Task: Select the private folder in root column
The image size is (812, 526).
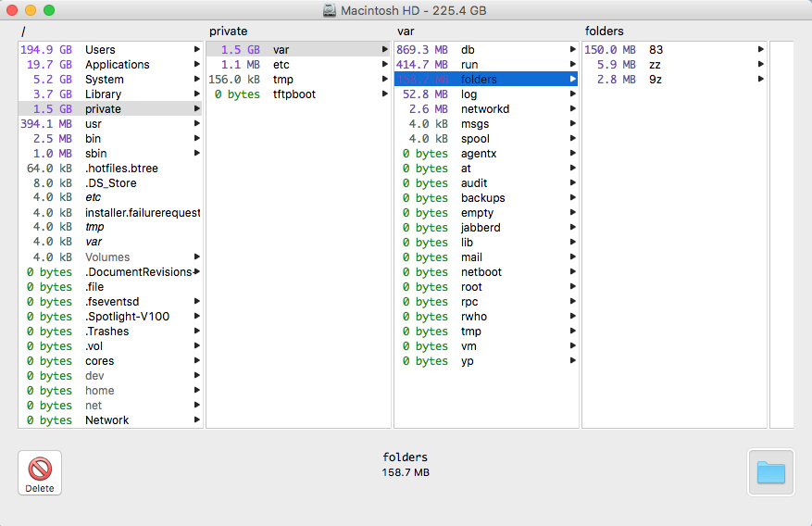Action: pos(110,108)
